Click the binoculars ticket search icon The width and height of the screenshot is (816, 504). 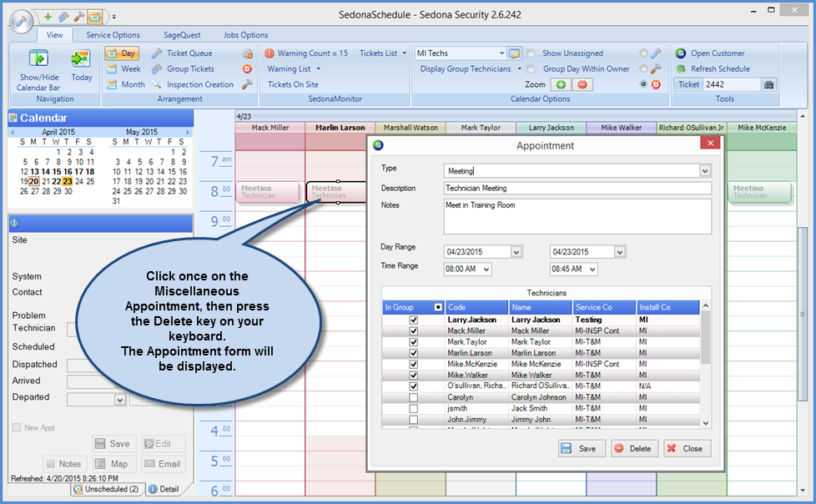[x=768, y=84]
